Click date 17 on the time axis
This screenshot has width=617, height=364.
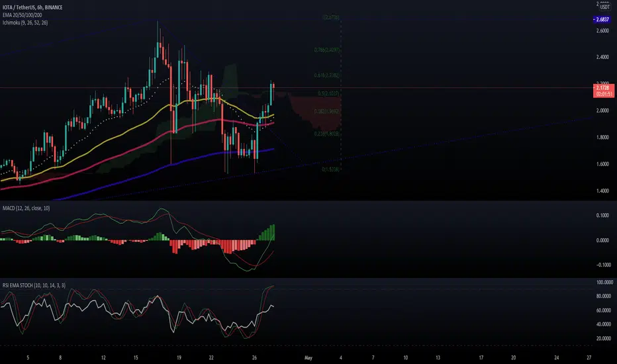(481, 357)
